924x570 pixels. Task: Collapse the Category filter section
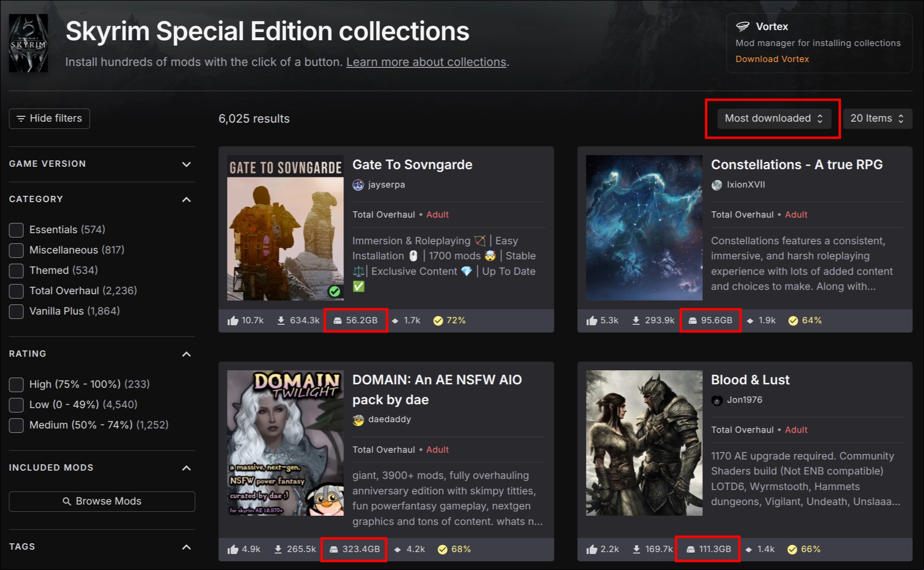(x=186, y=200)
